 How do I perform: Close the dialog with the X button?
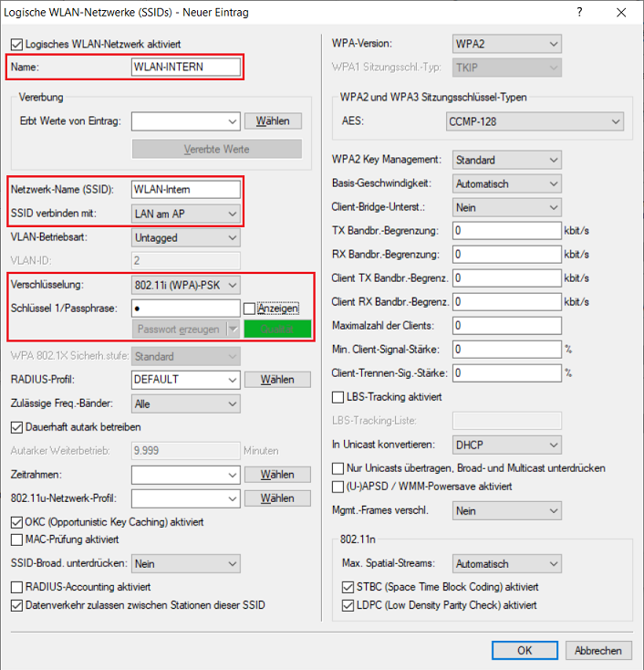(x=622, y=13)
